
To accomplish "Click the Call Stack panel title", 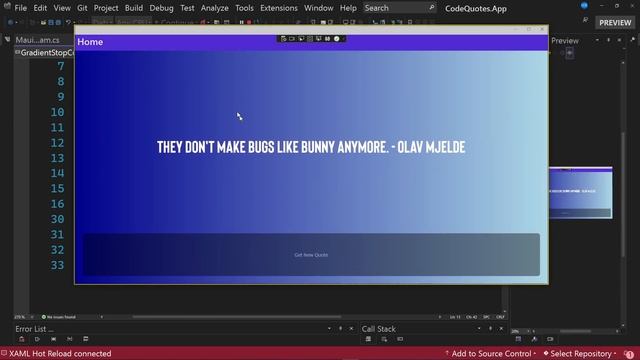I will point(378,329).
